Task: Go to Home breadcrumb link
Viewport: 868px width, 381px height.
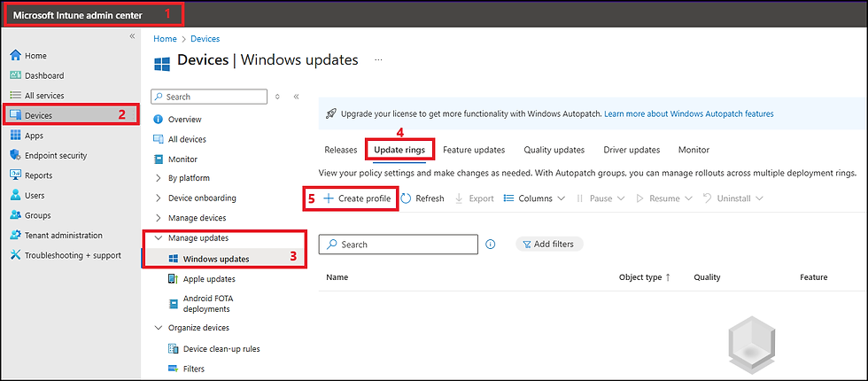Action: (x=165, y=39)
